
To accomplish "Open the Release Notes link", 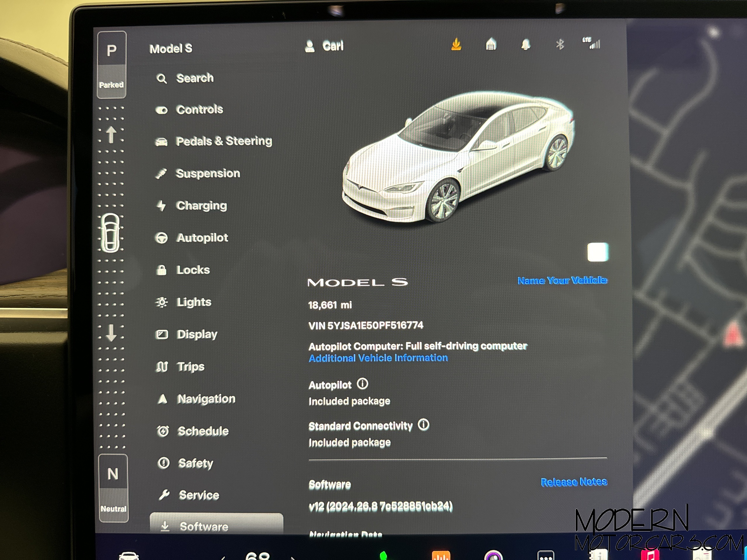I will pyautogui.click(x=574, y=482).
